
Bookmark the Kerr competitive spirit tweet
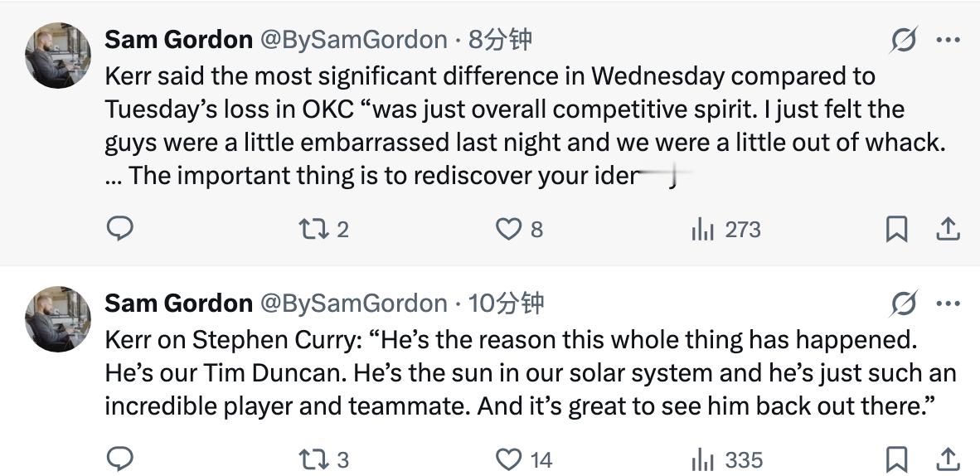(896, 229)
